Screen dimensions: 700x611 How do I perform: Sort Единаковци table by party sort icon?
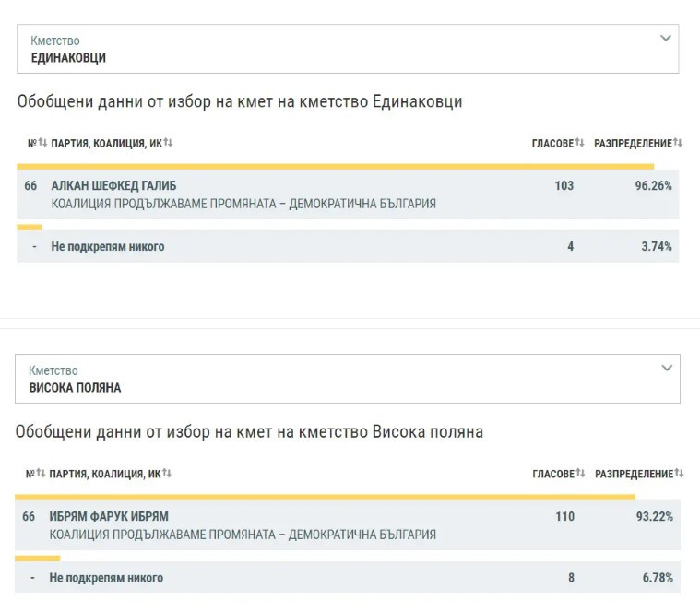click(169, 143)
